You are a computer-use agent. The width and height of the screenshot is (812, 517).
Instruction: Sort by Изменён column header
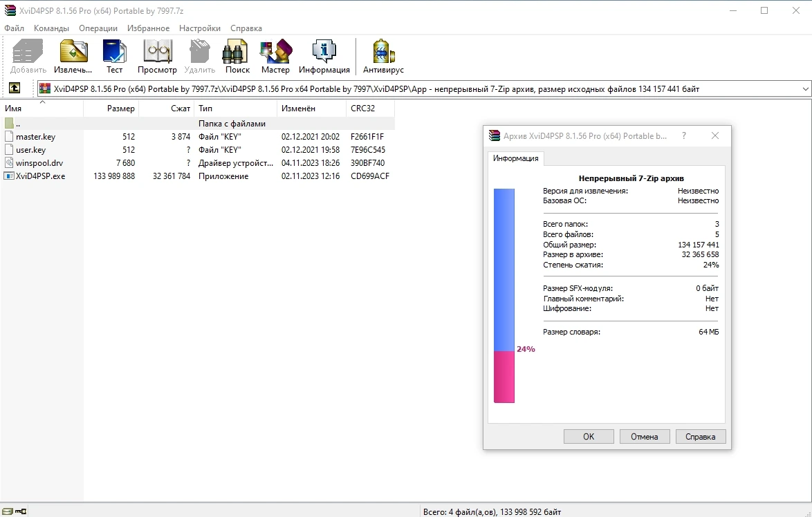[312, 108]
